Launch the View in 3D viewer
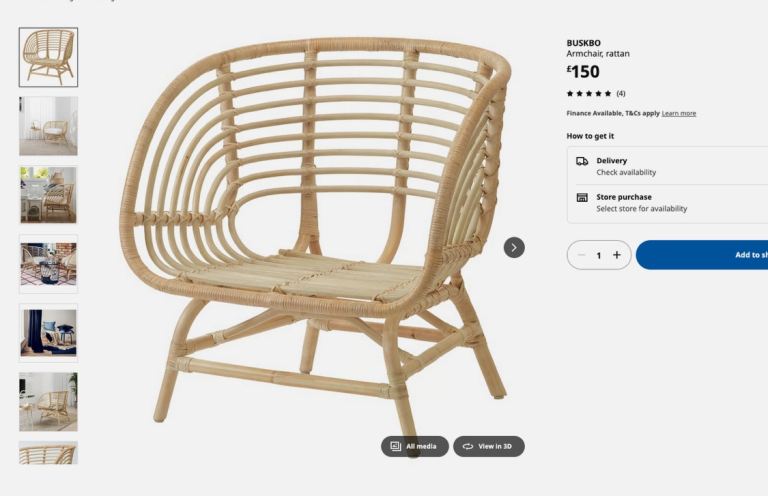Screen dimensions: 768x496 pos(488,446)
